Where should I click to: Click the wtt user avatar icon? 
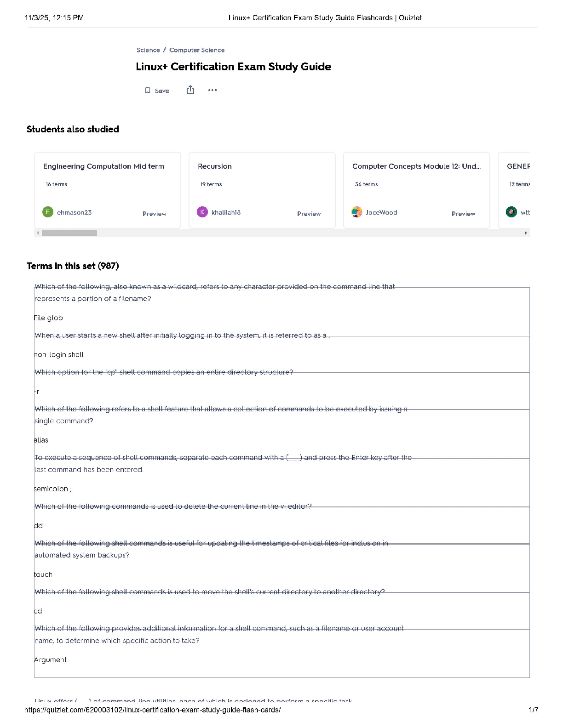pyautogui.click(x=511, y=212)
